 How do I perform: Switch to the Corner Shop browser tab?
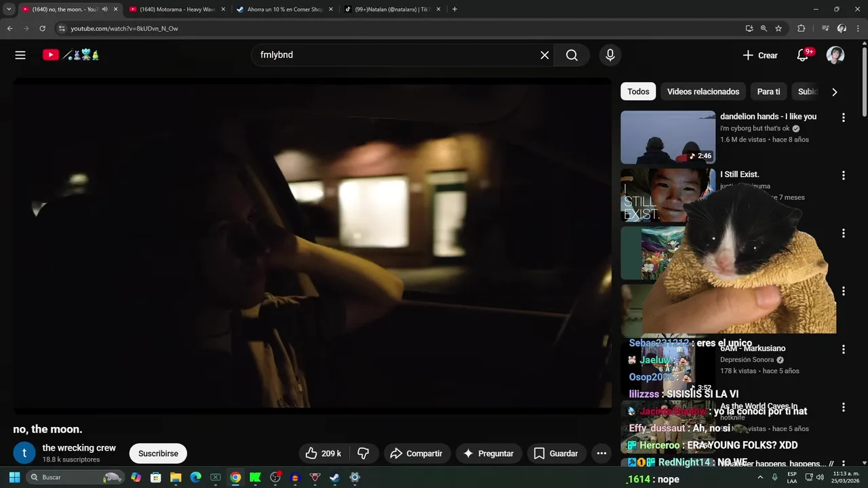(x=285, y=9)
